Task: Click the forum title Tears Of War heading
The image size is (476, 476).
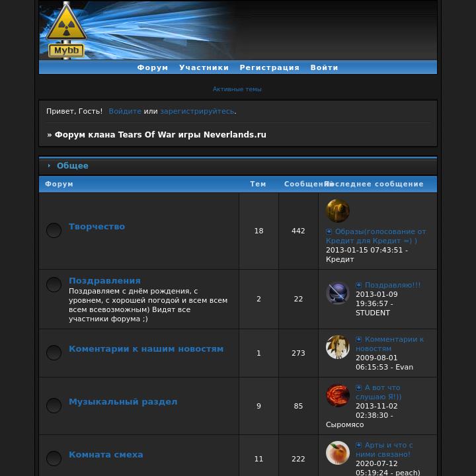Action: tap(160, 134)
